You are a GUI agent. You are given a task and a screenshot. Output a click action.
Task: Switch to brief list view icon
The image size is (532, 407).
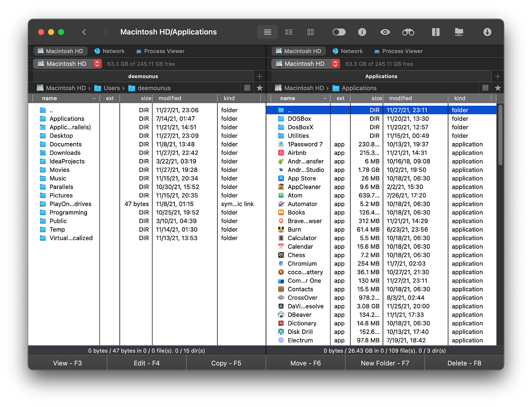[x=289, y=32]
